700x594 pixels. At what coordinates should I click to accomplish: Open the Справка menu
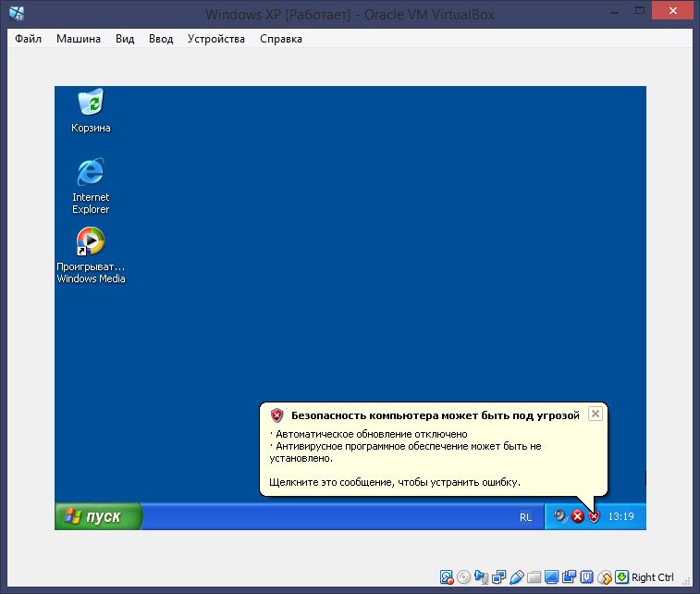[x=281, y=39]
